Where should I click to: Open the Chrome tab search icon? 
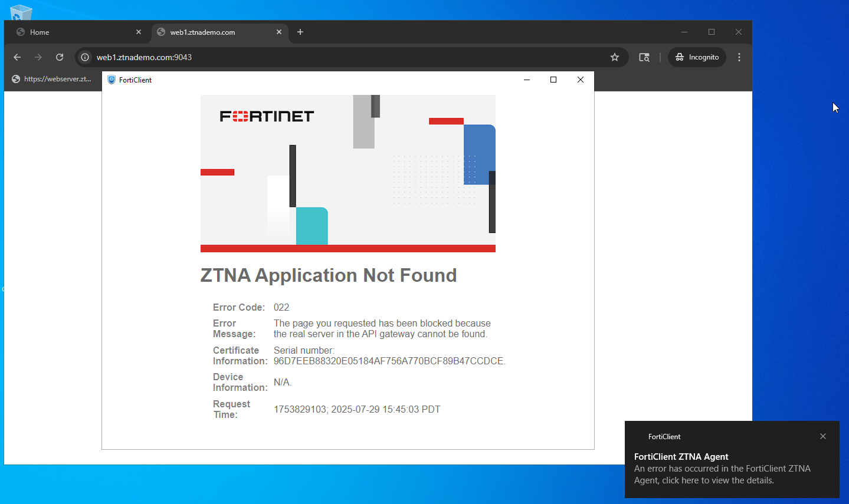coord(644,57)
